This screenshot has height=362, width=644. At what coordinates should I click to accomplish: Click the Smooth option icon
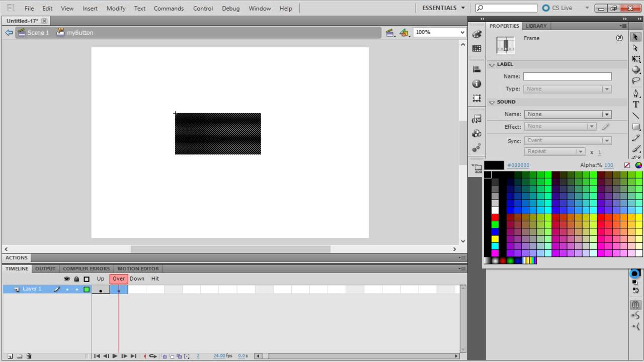[x=636, y=315]
